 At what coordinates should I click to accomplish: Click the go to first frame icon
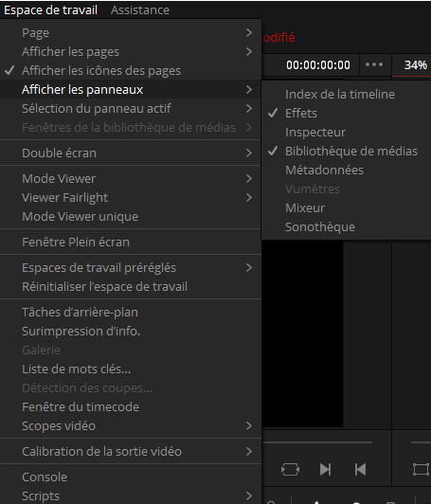(x=360, y=469)
